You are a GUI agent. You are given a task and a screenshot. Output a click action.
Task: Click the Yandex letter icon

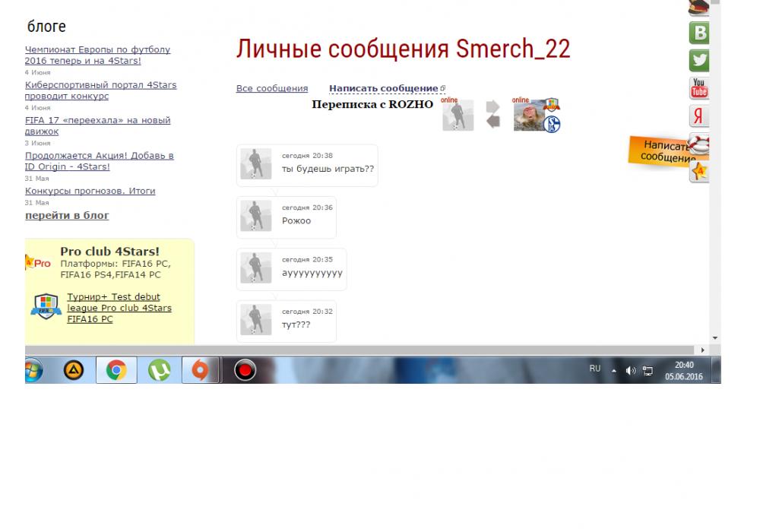[x=698, y=116]
